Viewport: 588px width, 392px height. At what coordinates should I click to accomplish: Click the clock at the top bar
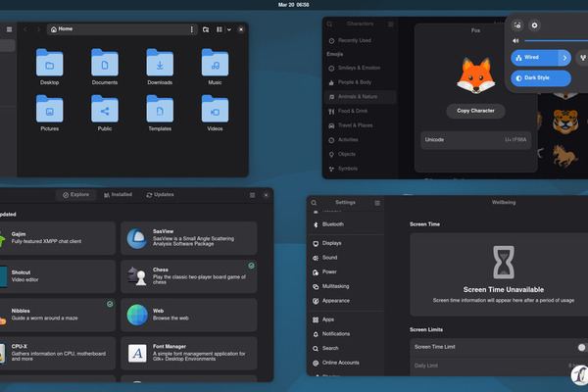pyautogui.click(x=293, y=4)
